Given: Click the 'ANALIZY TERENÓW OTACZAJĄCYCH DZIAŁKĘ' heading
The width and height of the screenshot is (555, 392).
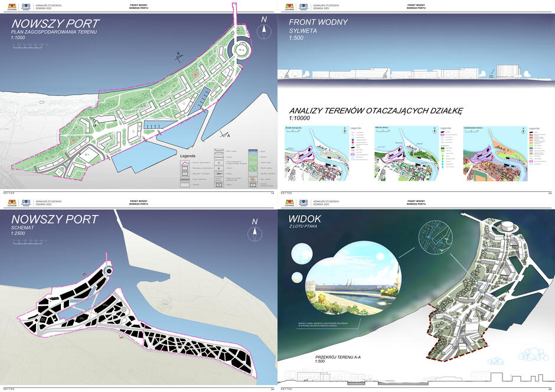Looking at the screenshot, I should coord(376,110).
